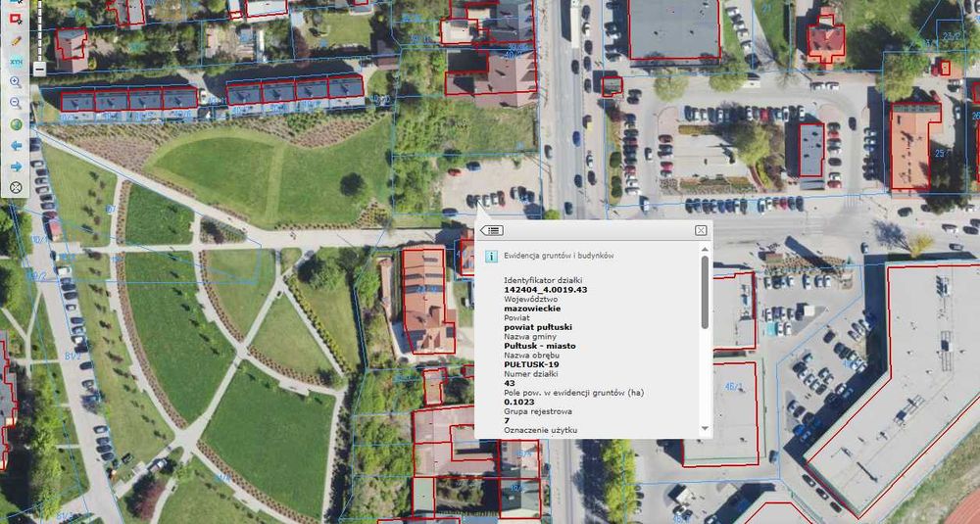
Task: Click the parcel label 46/1 on map
Action: coord(733,387)
